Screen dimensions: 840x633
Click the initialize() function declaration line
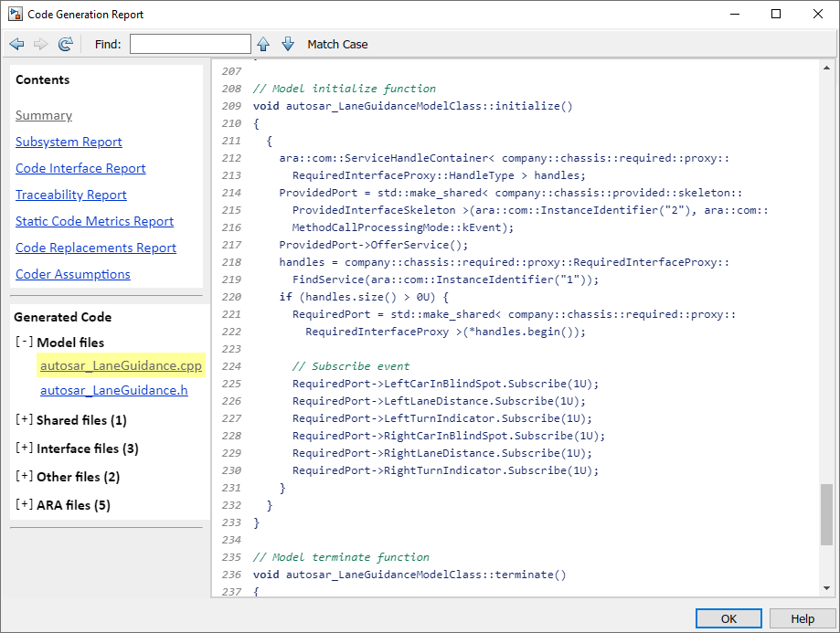[413, 106]
